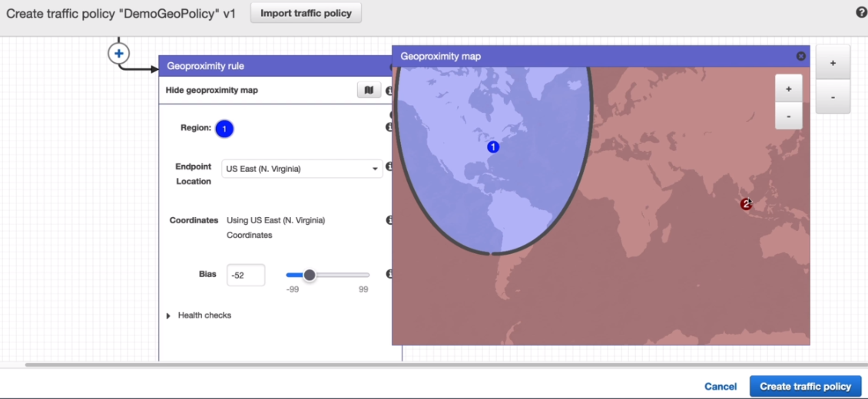This screenshot has height=399, width=868.
Task: Click the Geoproximity rule header
Action: [275, 66]
